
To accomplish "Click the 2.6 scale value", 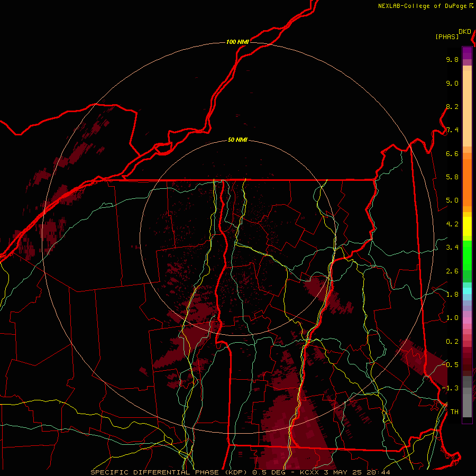I will click(452, 271).
